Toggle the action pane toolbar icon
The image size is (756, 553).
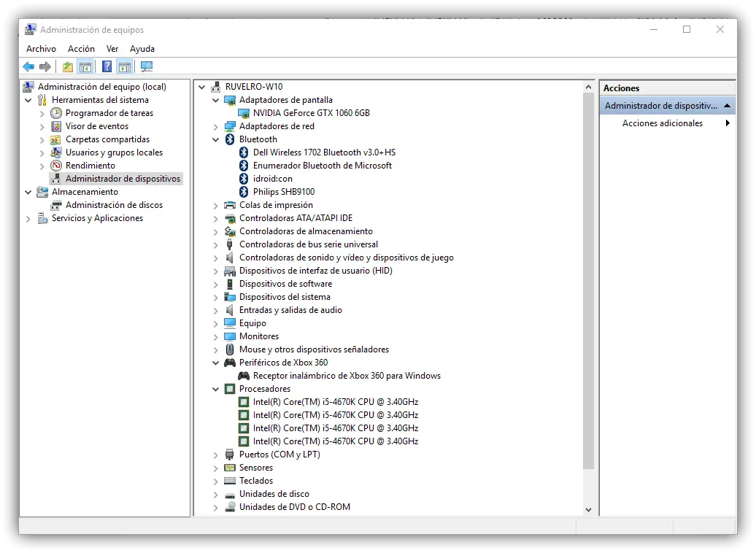(x=124, y=67)
